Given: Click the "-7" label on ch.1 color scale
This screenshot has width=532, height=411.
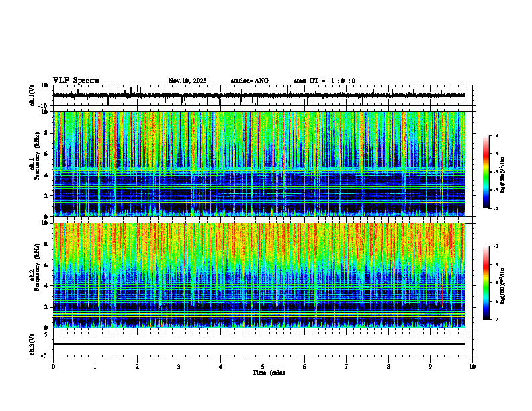Looking at the screenshot, I should pyautogui.click(x=496, y=208).
